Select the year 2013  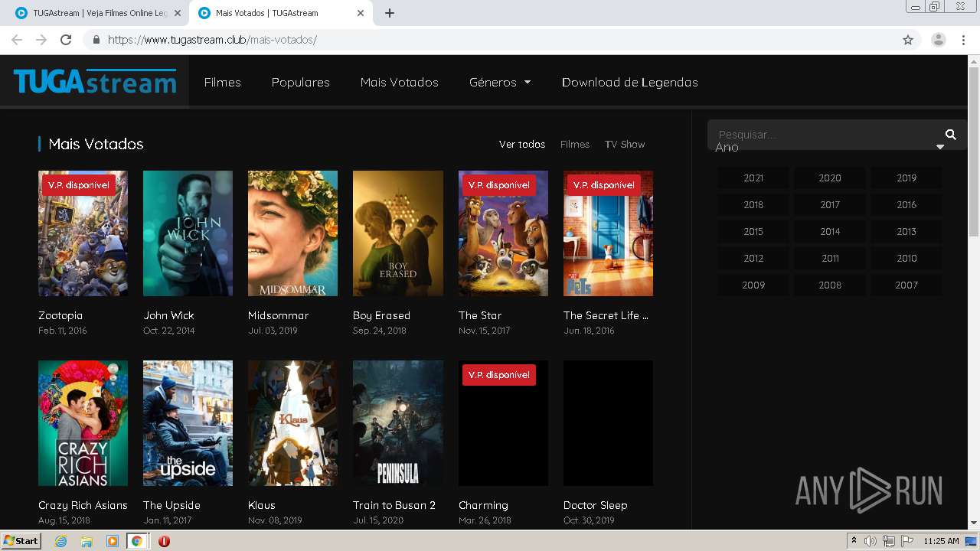(x=906, y=231)
